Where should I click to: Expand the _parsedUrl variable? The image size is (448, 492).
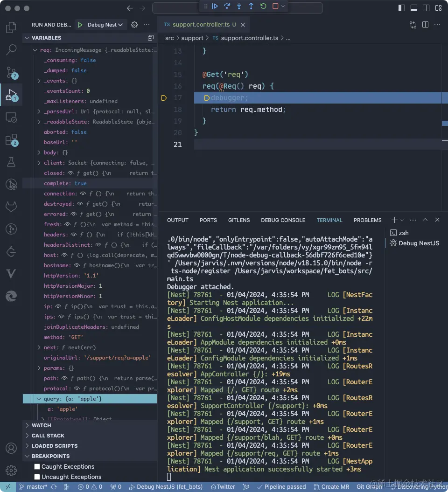coord(39,111)
